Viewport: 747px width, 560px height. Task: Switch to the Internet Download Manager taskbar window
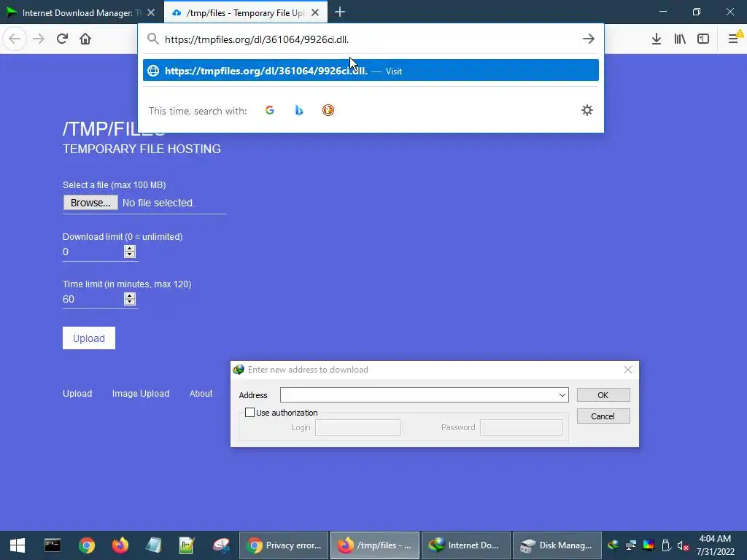tap(466, 545)
